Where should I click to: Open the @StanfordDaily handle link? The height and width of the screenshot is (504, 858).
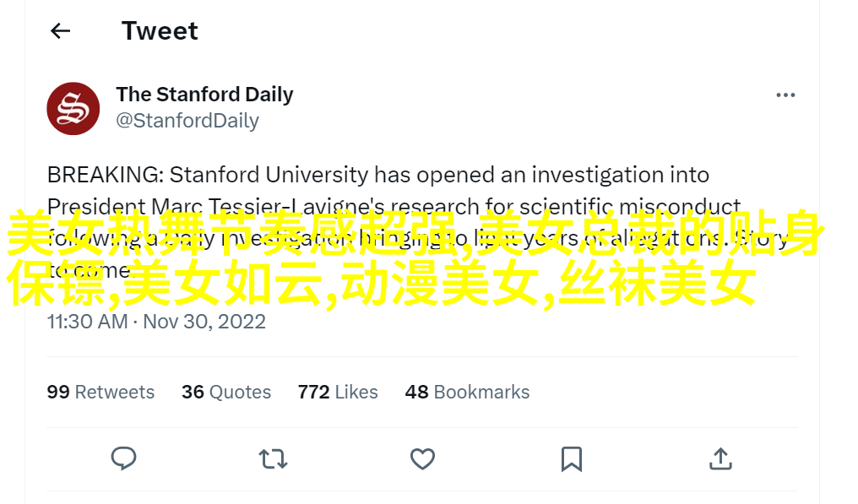187,121
